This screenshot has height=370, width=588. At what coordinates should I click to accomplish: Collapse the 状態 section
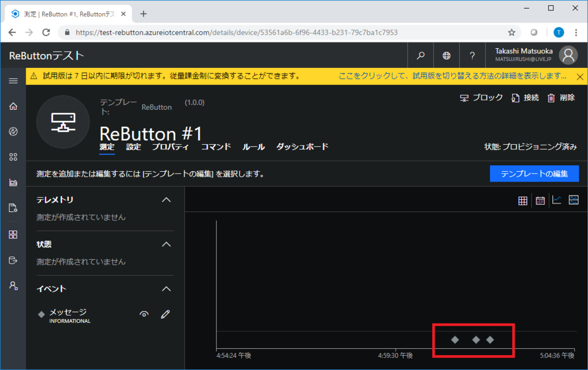[166, 244]
